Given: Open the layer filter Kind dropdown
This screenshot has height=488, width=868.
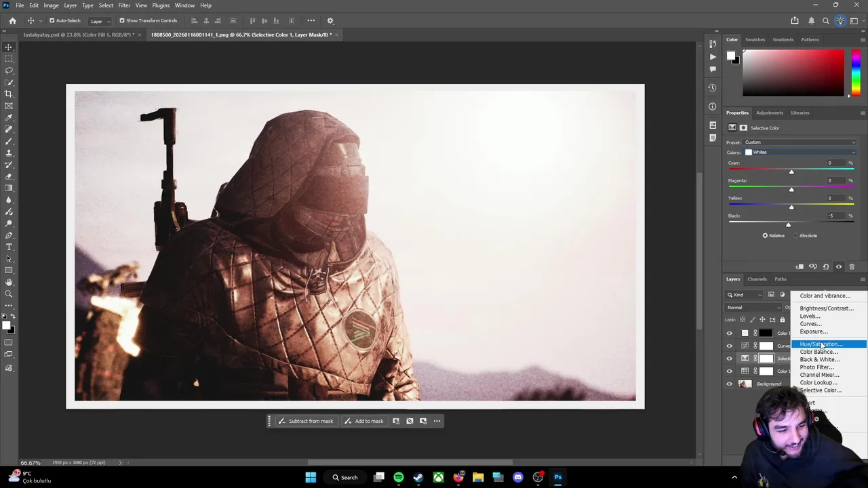Looking at the screenshot, I should pyautogui.click(x=745, y=295).
